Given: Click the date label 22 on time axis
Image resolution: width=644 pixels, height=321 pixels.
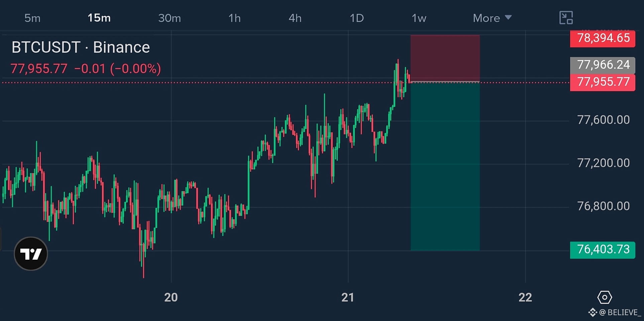Looking at the screenshot, I should tap(525, 297).
